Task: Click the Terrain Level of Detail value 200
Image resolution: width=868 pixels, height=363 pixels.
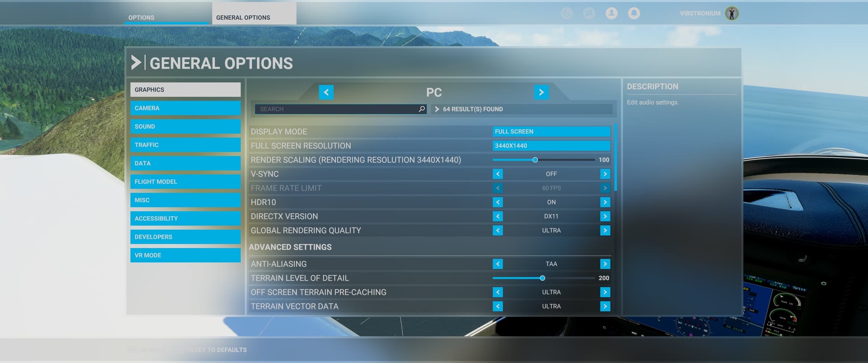Action: pyautogui.click(x=604, y=278)
